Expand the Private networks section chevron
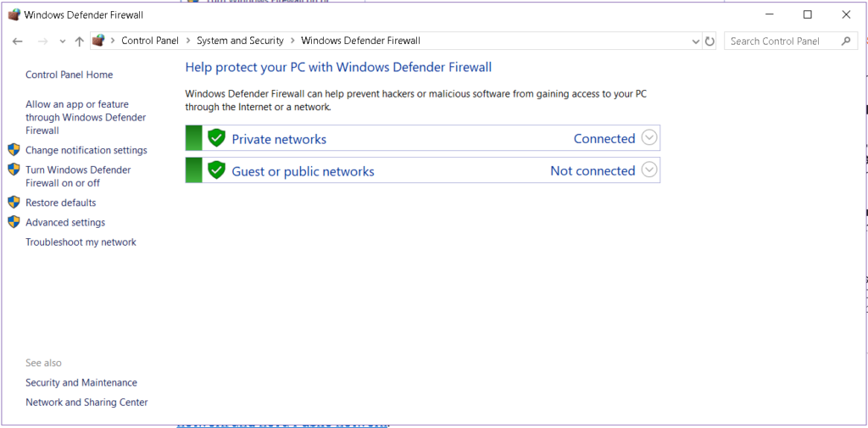 click(x=649, y=137)
